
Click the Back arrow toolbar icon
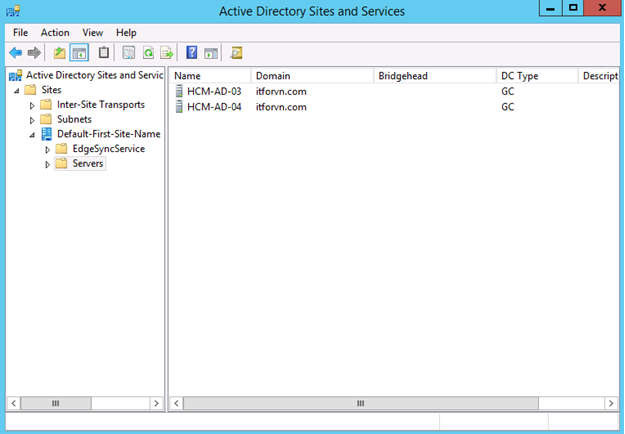coord(15,52)
